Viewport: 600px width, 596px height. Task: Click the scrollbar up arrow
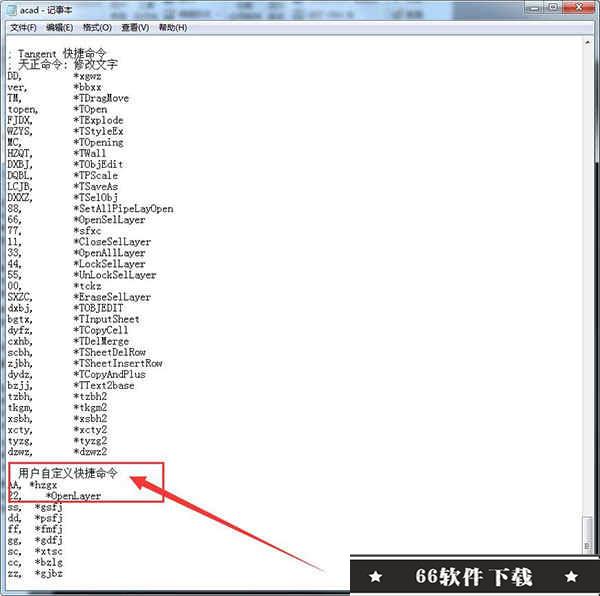pyautogui.click(x=587, y=42)
